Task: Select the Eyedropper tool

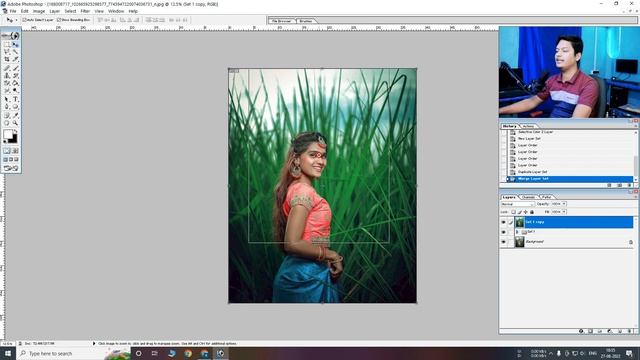Action: click(x=15, y=116)
